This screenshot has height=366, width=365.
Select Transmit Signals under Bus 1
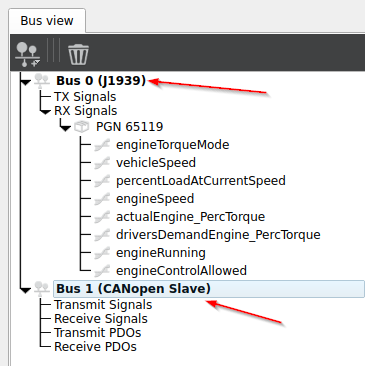pyautogui.click(x=103, y=305)
